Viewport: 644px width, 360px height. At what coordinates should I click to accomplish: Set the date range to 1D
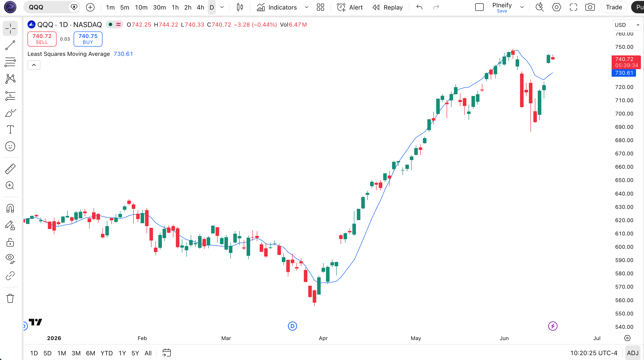pos(34,353)
